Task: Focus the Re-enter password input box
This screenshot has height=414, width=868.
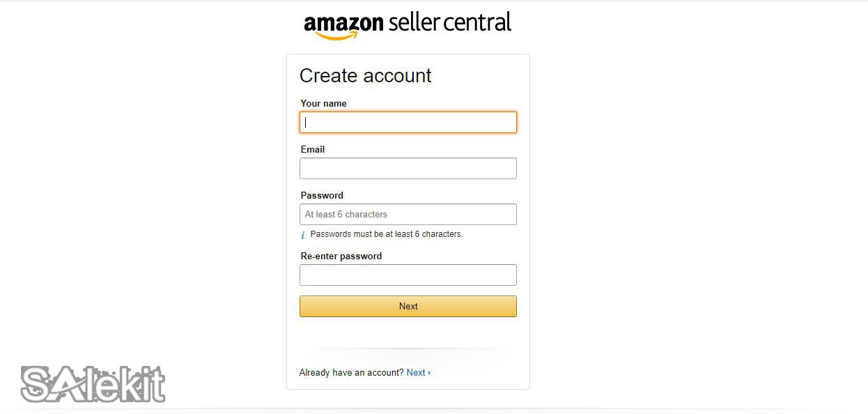Action: [408, 275]
